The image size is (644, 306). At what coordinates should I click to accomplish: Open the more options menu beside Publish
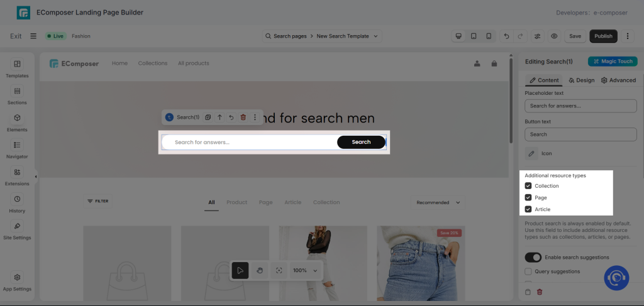[x=628, y=36]
